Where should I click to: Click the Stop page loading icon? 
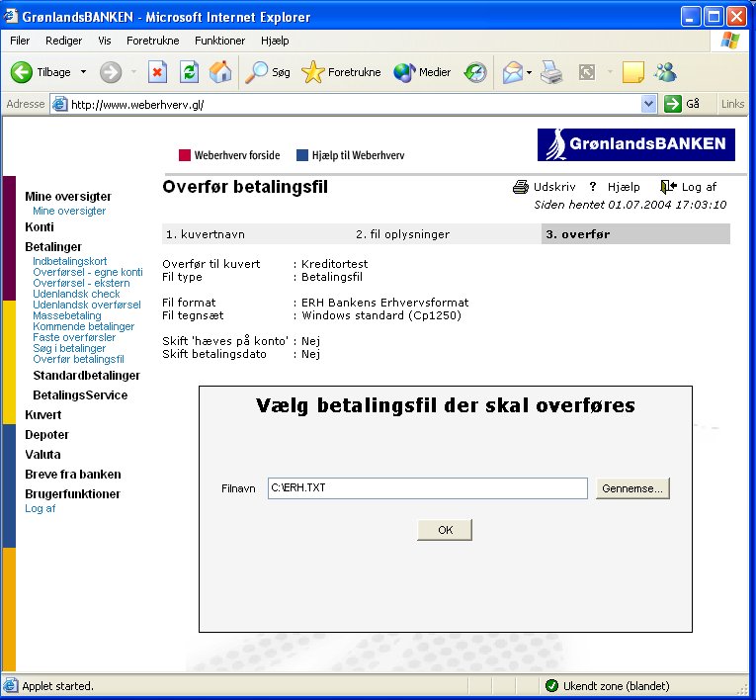(x=157, y=72)
